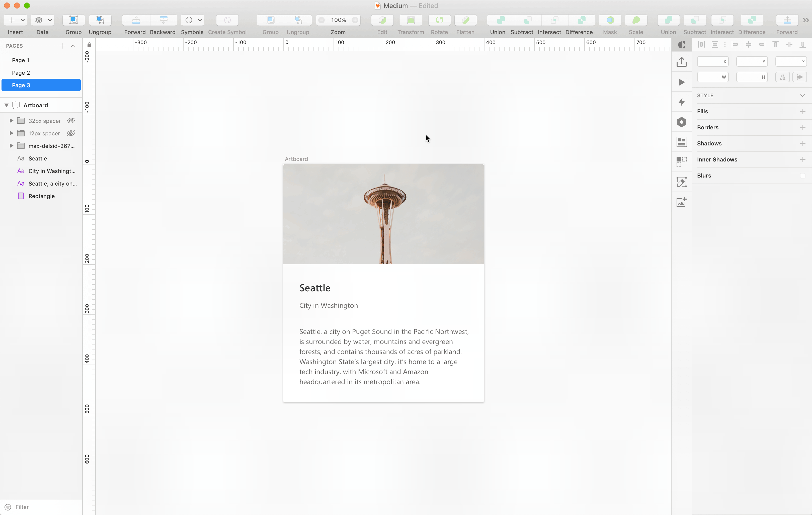Click the Group layers toolbar icon
Screen dimensions: 812x515
tap(73, 20)
